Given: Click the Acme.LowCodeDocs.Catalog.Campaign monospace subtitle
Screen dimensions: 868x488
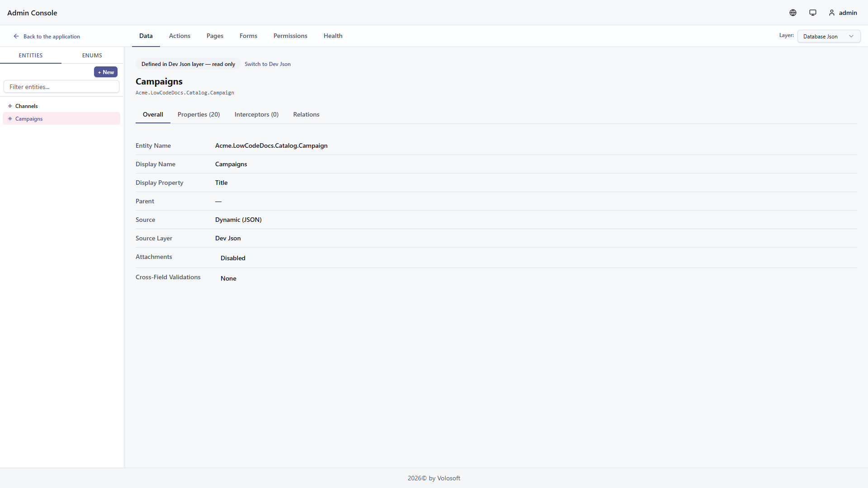Looking at the screenshot, I should [185, 93].
